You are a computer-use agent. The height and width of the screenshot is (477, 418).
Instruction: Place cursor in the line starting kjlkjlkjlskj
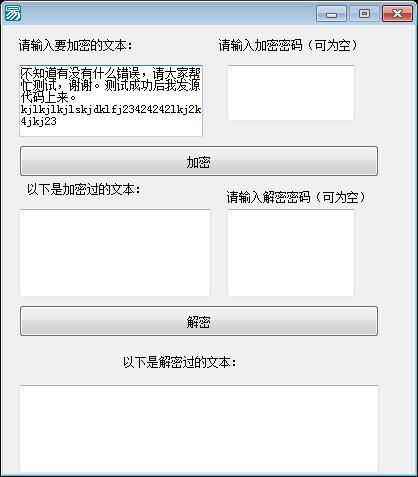pyautogui.click(x=111, y=109)
